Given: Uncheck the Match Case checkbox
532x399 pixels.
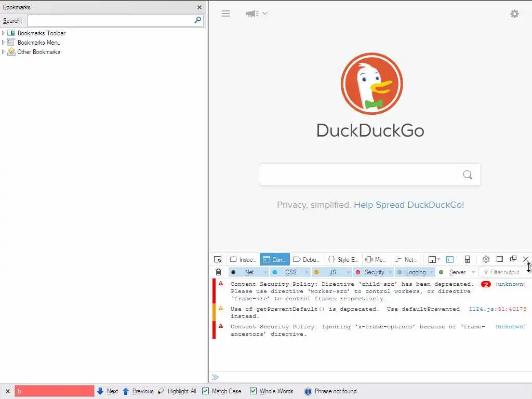Looking at the screenshot, I should [x=206, y=391].
